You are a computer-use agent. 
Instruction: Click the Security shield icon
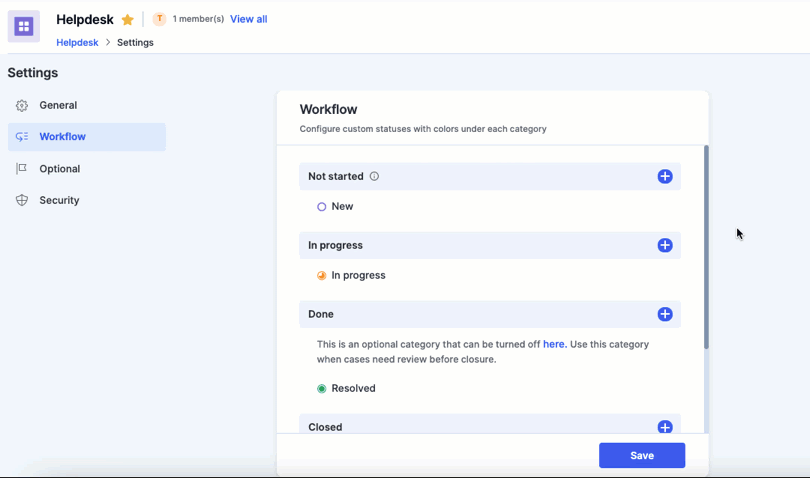(22, 201)
